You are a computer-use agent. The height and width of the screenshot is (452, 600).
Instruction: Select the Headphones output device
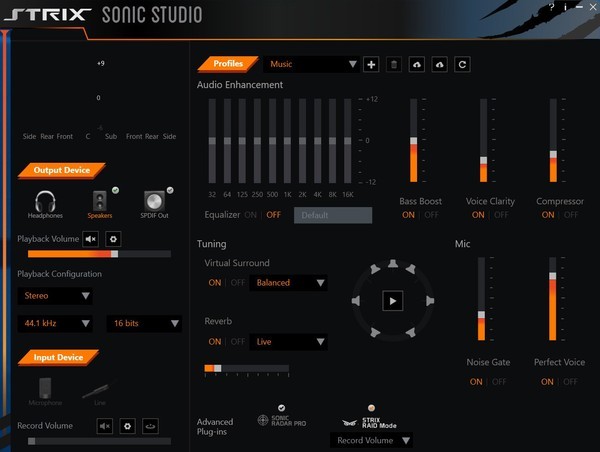[45, 205]
